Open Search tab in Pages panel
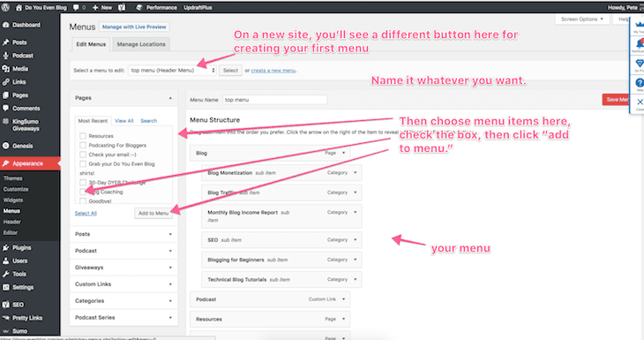The width and height of the screenshot is (644, 340). (x=149, y=121)
